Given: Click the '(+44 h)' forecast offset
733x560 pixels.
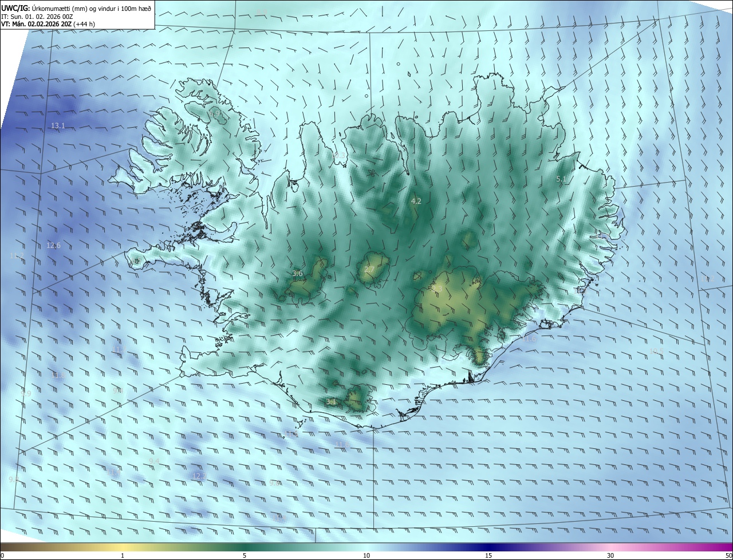Looking at the screenshot, I should pos(84,24).
